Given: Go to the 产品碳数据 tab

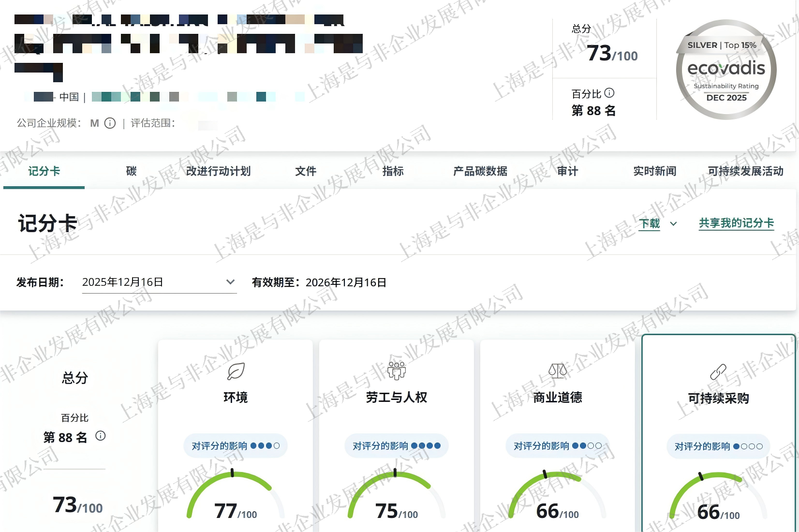Looking at the screenshot, I should 480,171.
